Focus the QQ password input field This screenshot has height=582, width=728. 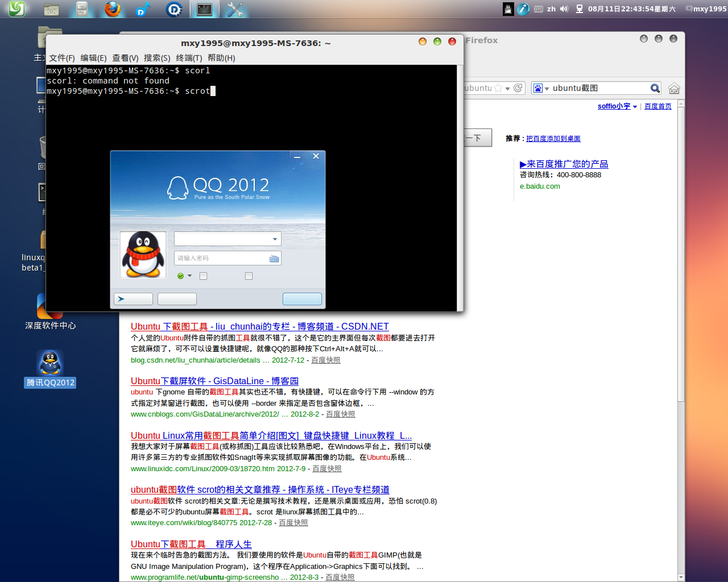(227, 259)
